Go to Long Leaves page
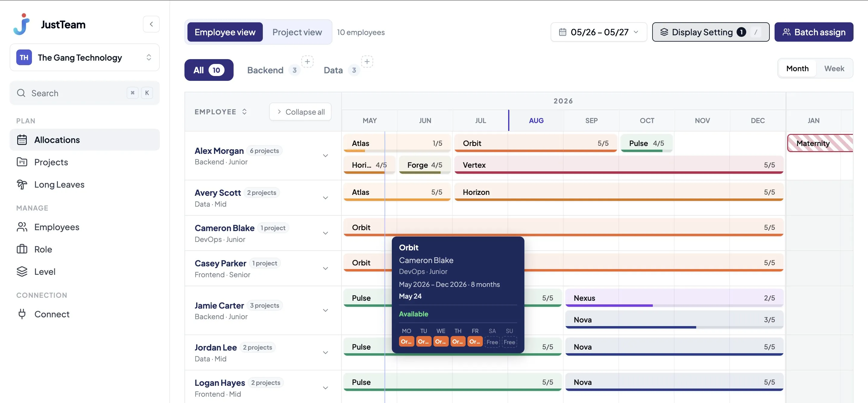 85,184
